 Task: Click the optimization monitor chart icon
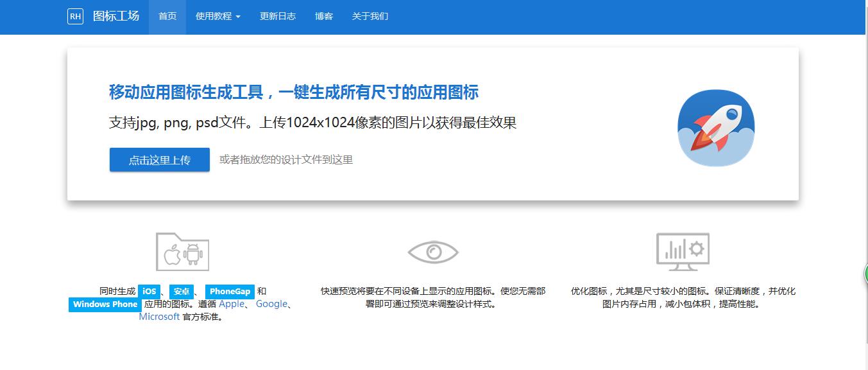pos(682,252)
